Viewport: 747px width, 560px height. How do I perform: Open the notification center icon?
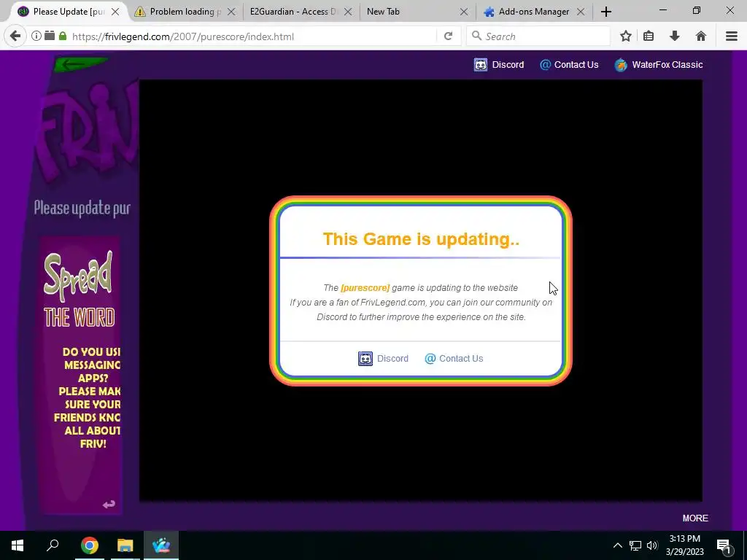(724, 545)
